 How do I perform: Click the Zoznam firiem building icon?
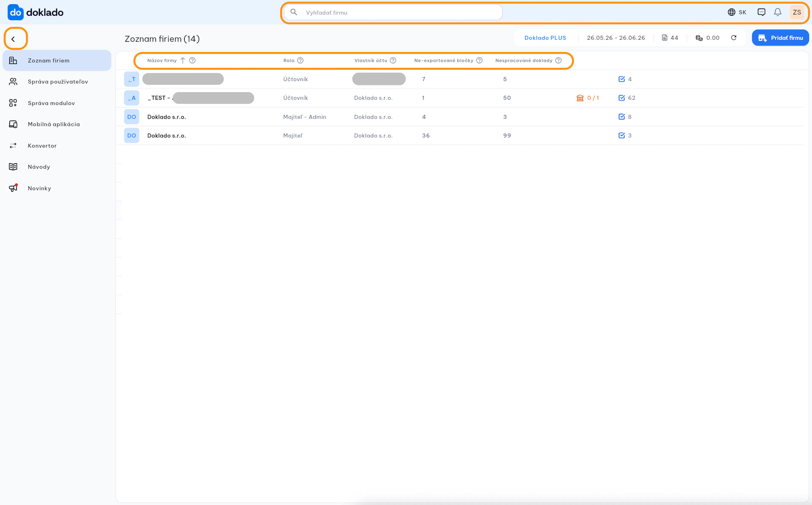click(13, 61)
